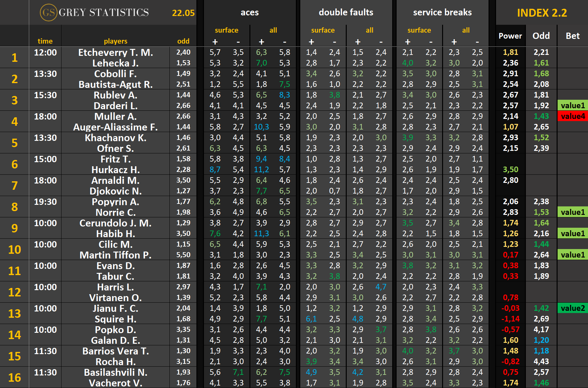Click the red value4 bet cell

[x=573, y=116]
